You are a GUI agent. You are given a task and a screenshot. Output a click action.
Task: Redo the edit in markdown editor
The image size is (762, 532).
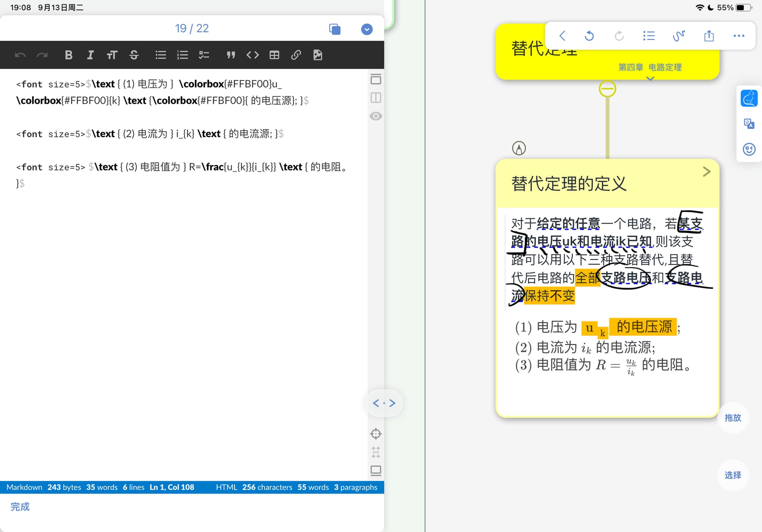(x=42, y=55)
